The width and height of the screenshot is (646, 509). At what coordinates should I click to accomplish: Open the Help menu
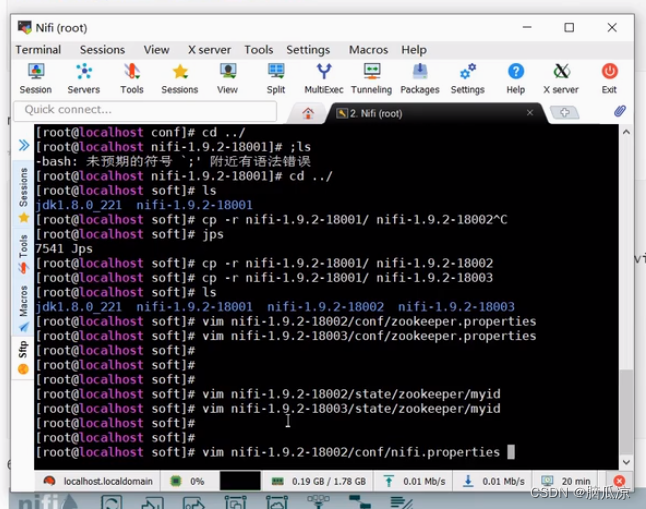[414, 50]
